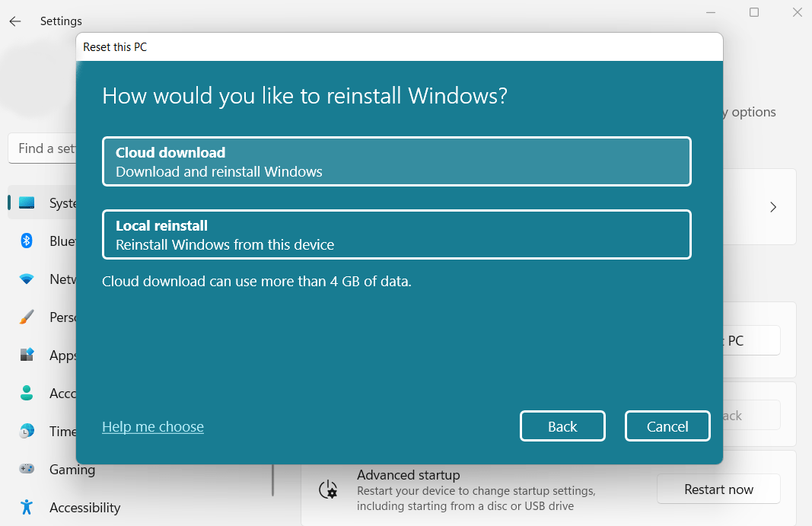Close the Settings window
The width and height of the screenshot is (812, 526).
(797, 12)
